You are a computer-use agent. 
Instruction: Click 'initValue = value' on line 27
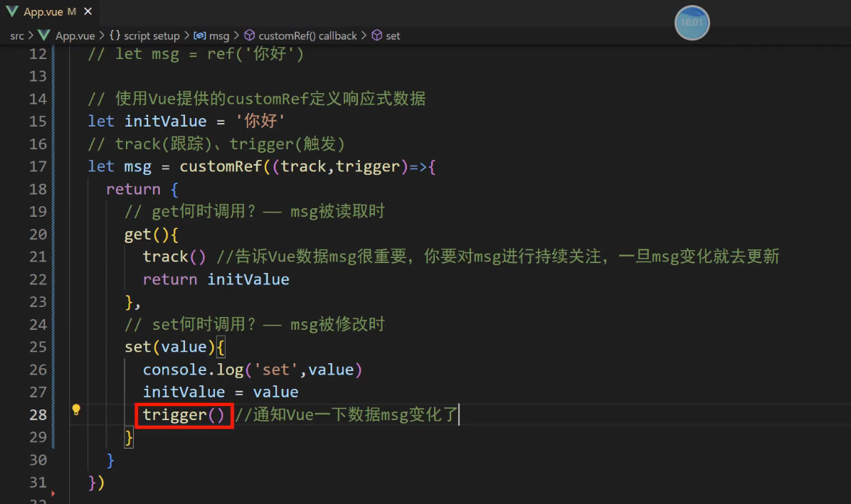(221, 392)
